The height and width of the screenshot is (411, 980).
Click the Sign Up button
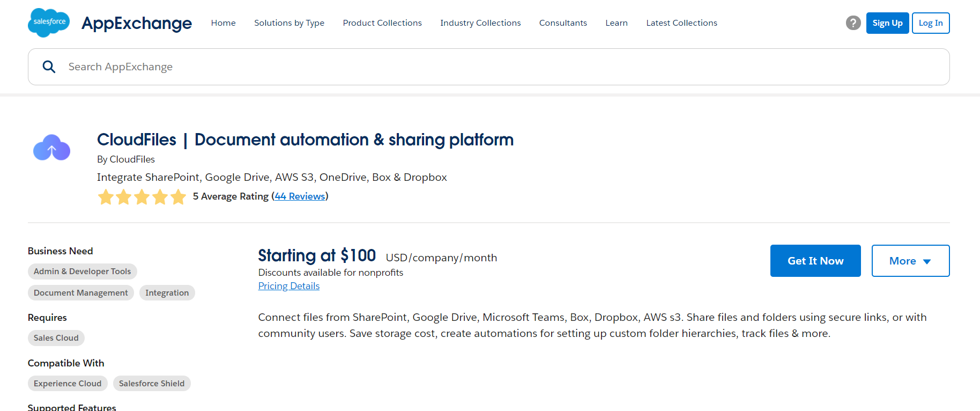tap(887, 23)
